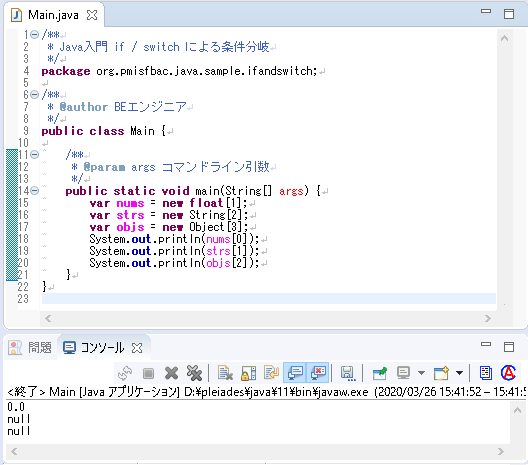Collapse the main method fold marker

[34, 191]
